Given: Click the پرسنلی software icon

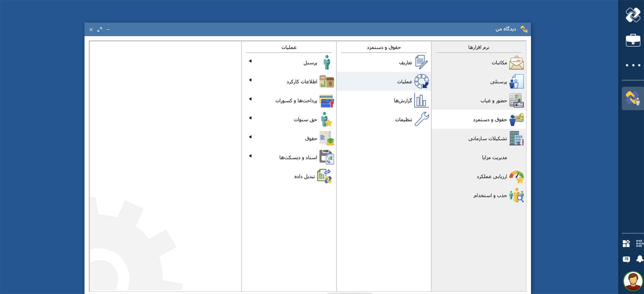Looking at the screenshot, I should coord(516,81).
